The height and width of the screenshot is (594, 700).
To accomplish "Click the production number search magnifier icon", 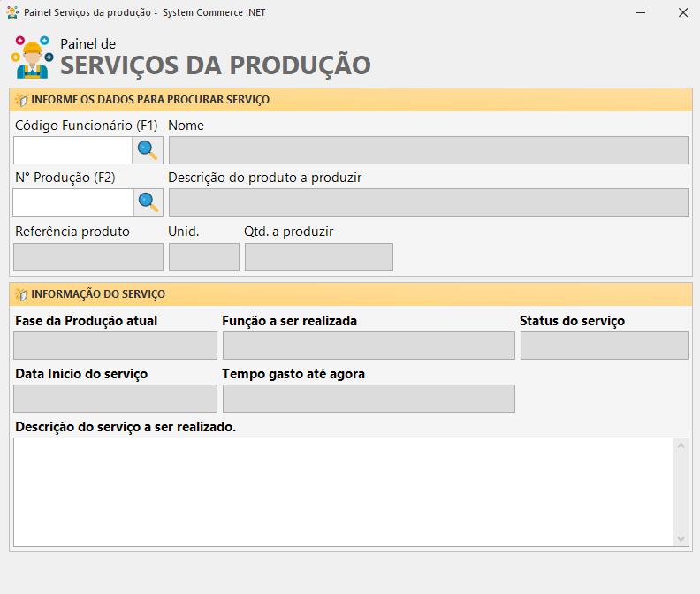I will (x=148, y=202).
